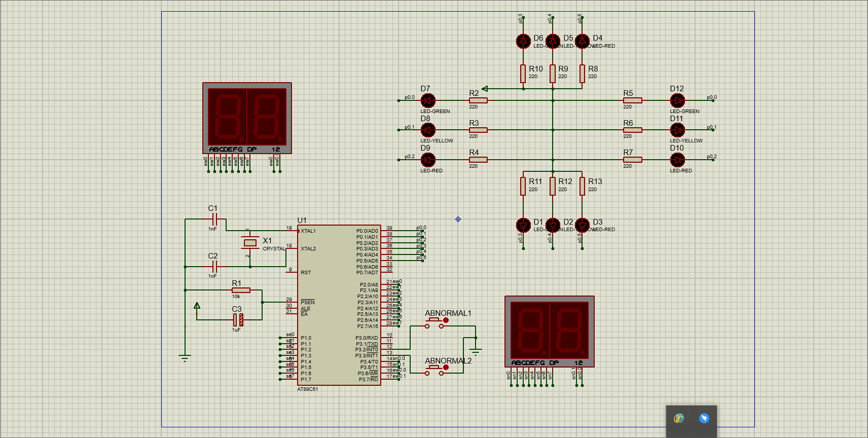
Task: Click the LED-GREEN label under D7
Action: coord(435,112)
